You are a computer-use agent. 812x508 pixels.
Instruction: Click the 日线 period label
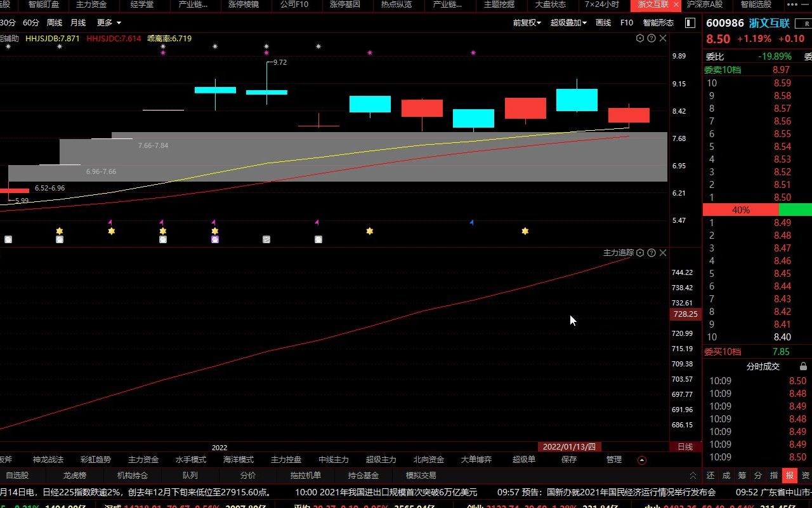tap(685, 447)
